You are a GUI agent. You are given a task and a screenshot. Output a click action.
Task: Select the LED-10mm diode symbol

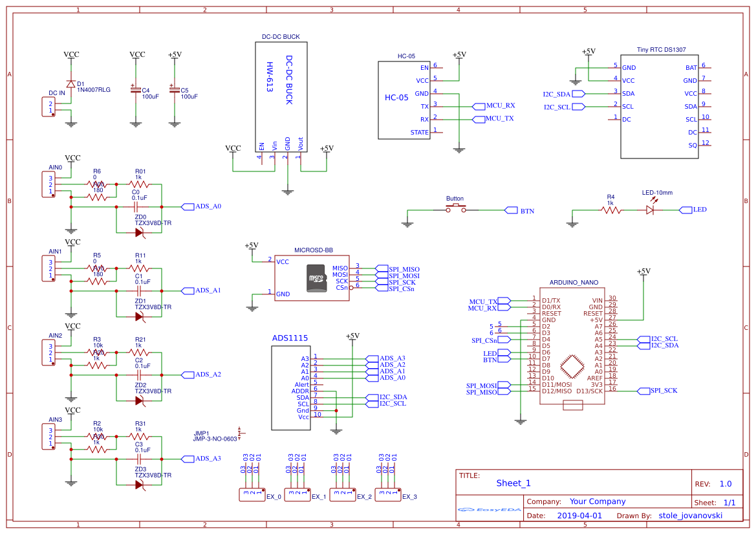(x=651, y=210)
